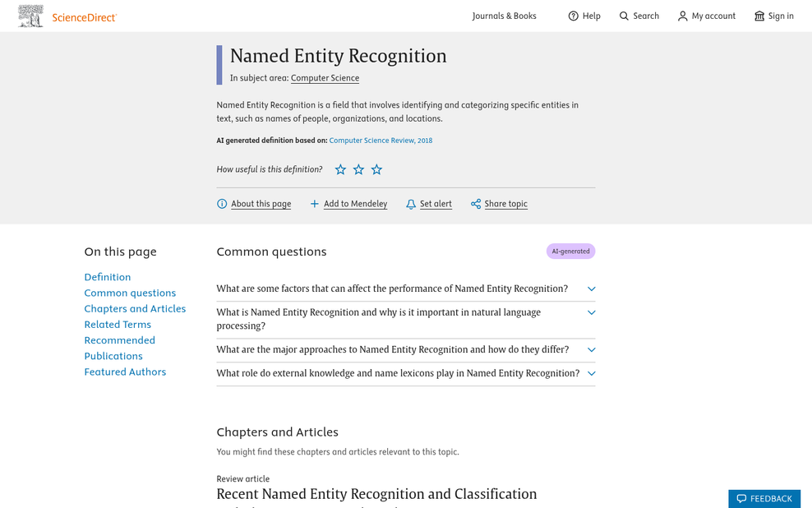The width and height of the screenshot is (812, 508).
Task: Open Journals & Books menu
Action: [504, 16]
